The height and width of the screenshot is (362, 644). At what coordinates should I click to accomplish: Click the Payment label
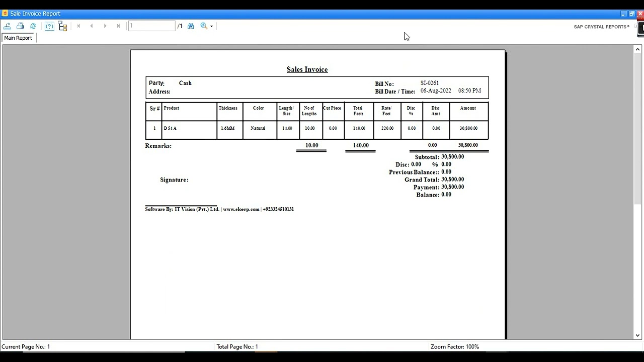(x=426, y=187)
